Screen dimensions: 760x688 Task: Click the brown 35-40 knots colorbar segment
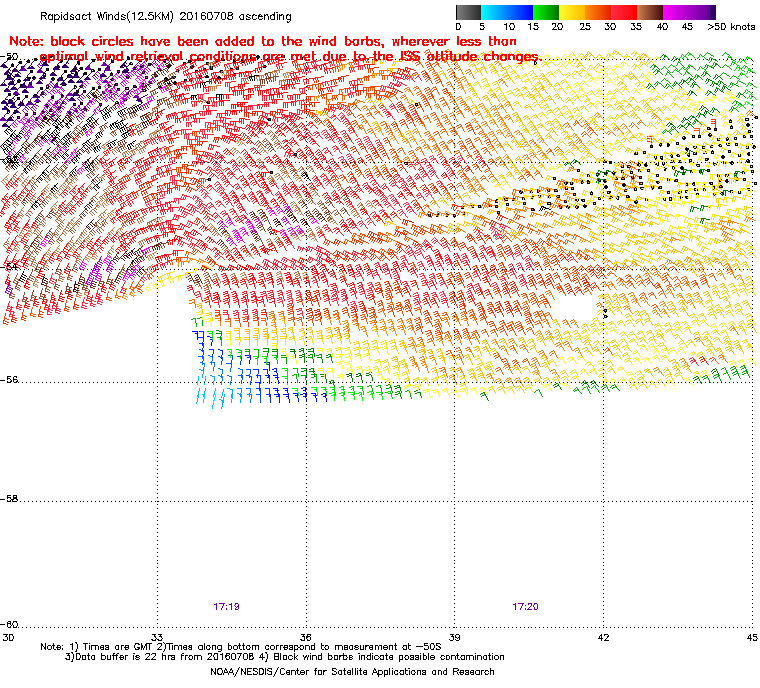point(650,12)
